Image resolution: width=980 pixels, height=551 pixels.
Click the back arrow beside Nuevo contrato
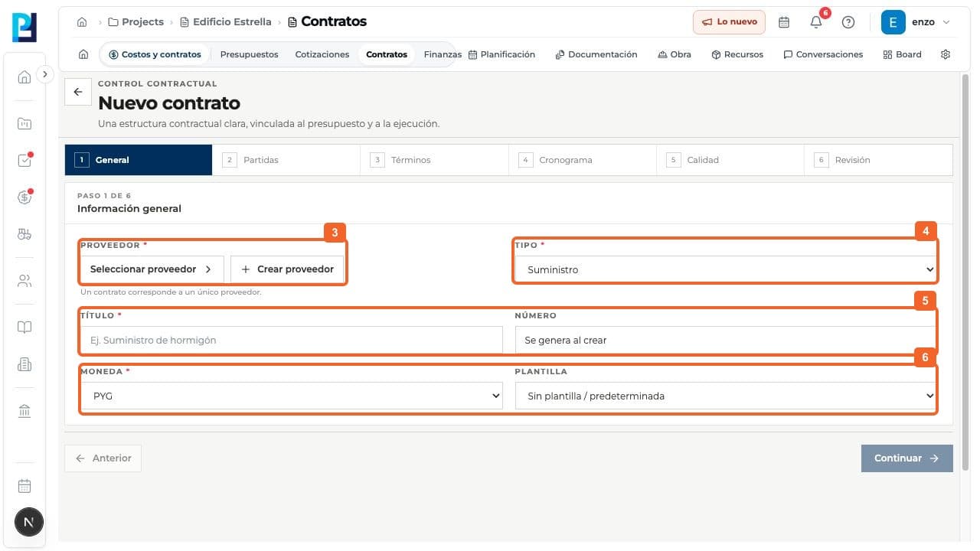coord(77,92)
